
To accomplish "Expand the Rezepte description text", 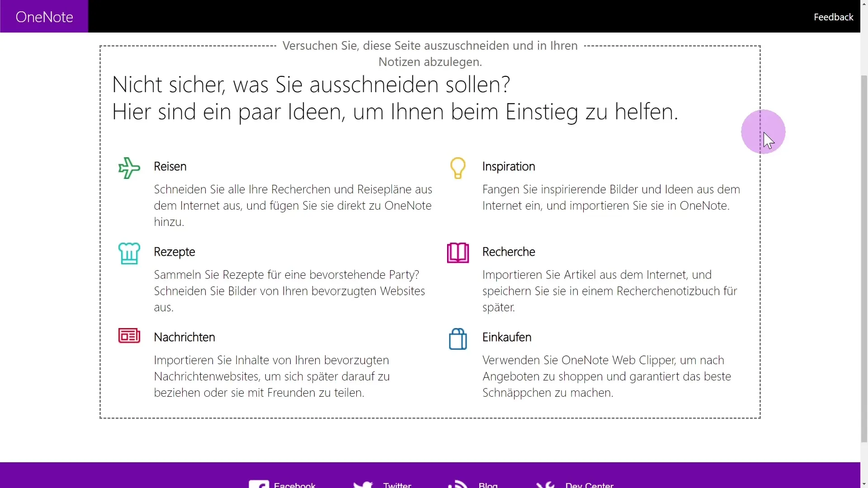I will (x=289, y=291).
